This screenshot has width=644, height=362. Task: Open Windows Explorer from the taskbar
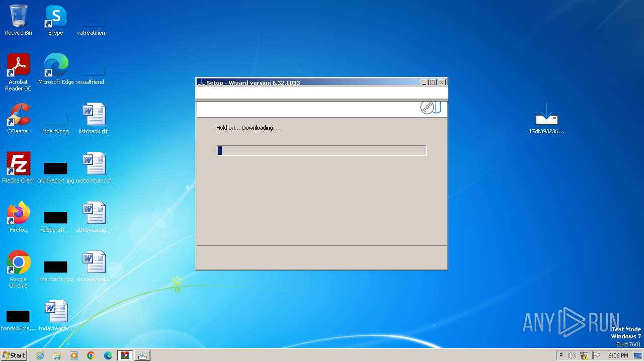(57, 355)
